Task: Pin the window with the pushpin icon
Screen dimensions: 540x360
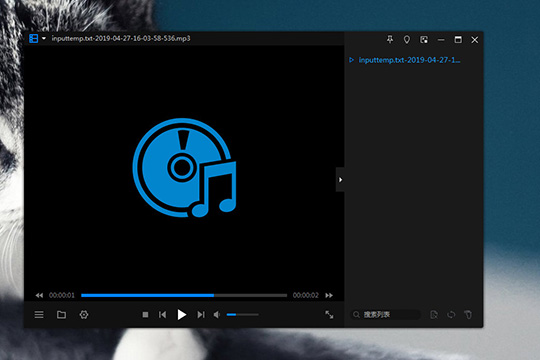Action: pos(390,40)
